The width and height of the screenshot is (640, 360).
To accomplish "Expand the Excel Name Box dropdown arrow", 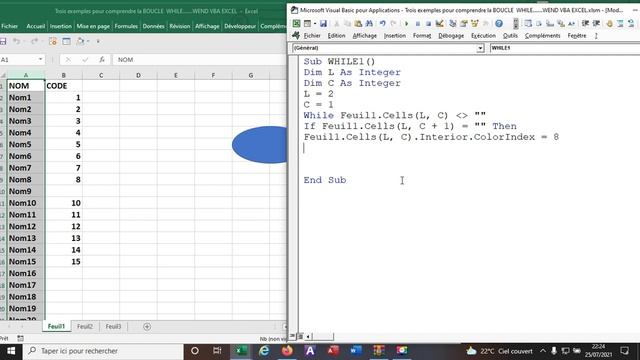I will click(x=40, y=60).
